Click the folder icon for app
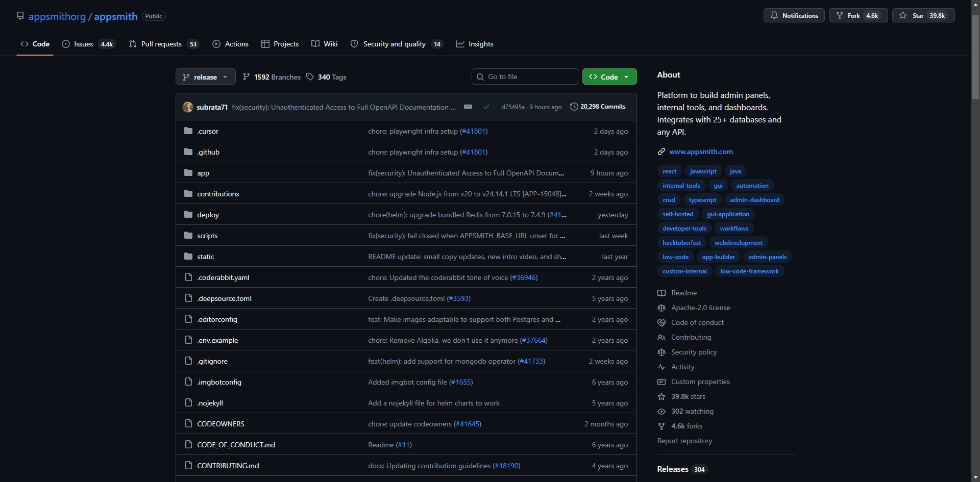Screen dimensions: 980x482 188,173
